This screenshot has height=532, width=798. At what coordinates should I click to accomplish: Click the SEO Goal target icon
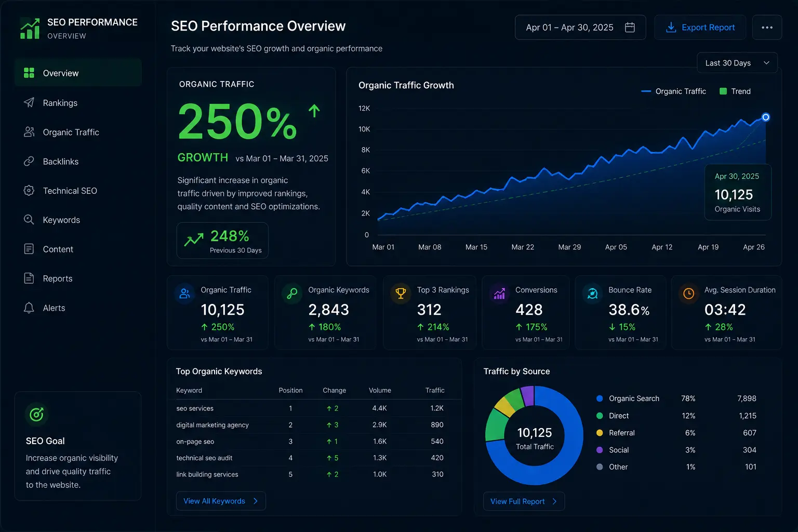(36, 414)
